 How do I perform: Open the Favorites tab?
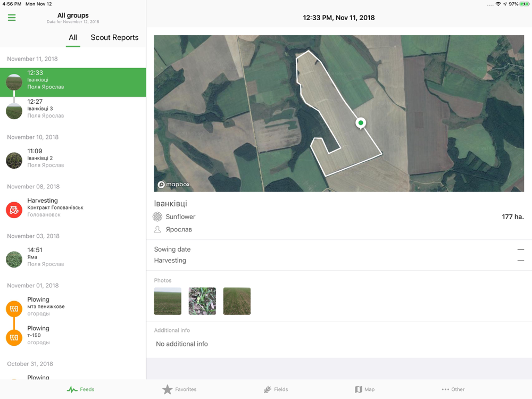click(x=179, y=389)
